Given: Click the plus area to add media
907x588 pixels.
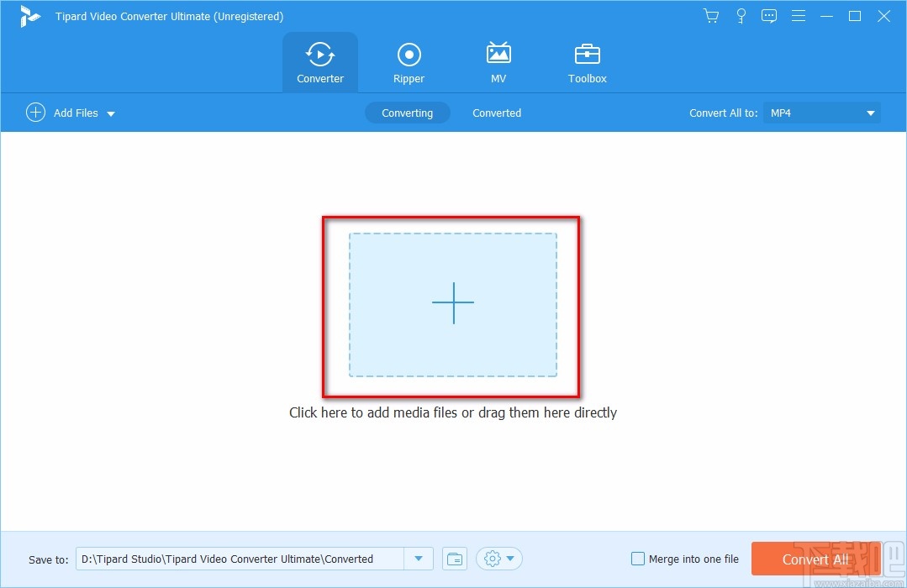Looking at the screenshot, I should (453, 304).
